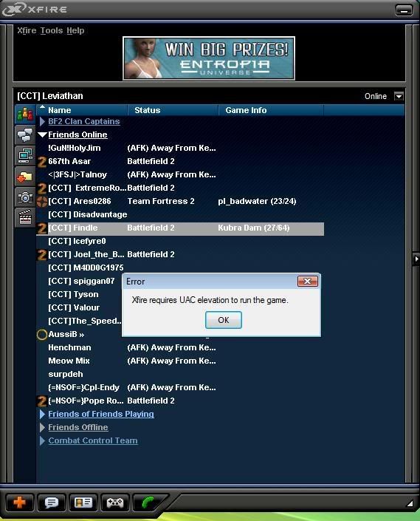Image resolution: width=420 pixels, height=521 pixels.
Task: Open the file downloads folder sidebar icon
Action: (25, 177)
